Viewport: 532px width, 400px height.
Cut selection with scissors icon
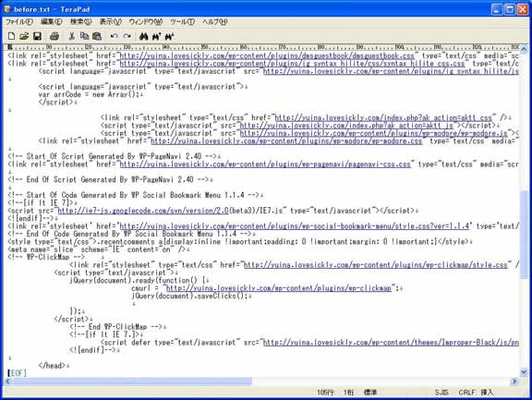coord(72,36)
